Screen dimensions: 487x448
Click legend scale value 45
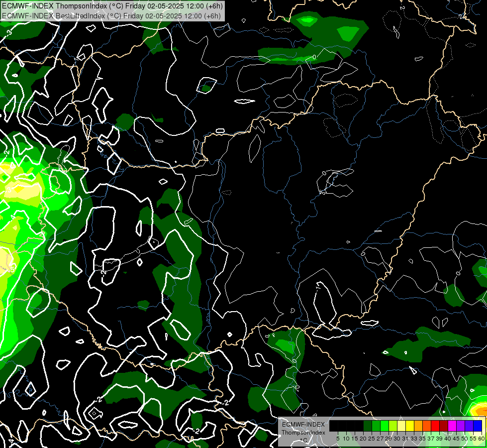(x=456, y=439)
